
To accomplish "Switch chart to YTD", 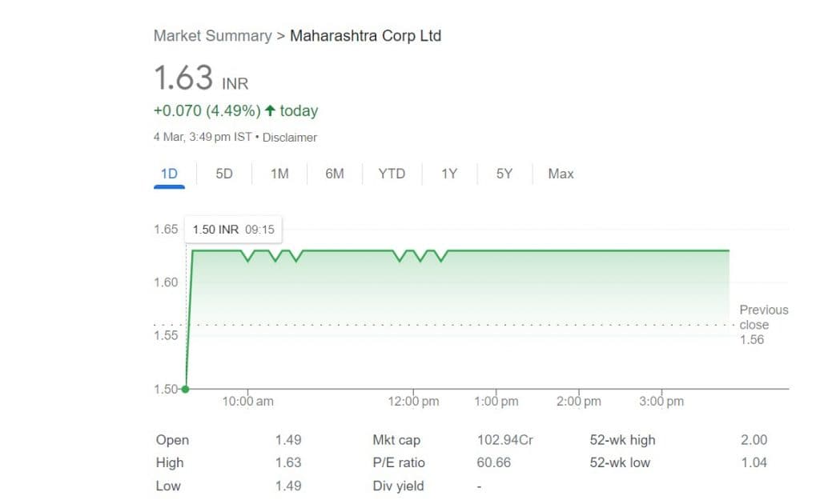I will pos(392,174).
